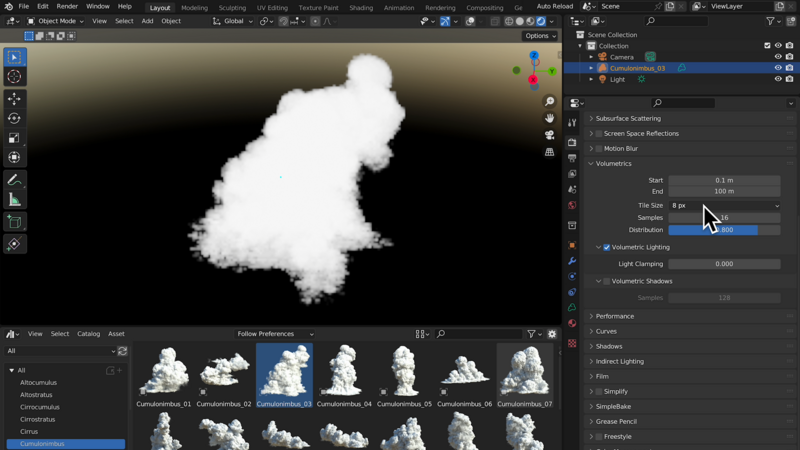Select the Light object in outliner
Image resolution: width=800 pixels, height=450 pixels.
click(x=617, y=80)
